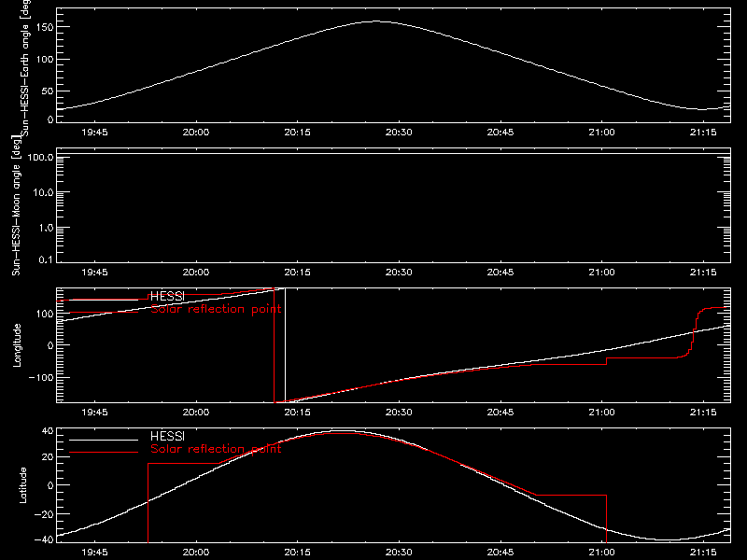The height and width of the screenshot is (560, 747).
Task: Click 21:00 label under the Earth angle plot
Action: [601, 133]
